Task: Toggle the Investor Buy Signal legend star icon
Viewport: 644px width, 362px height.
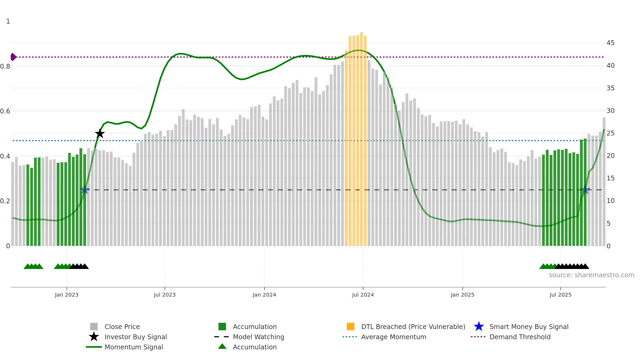Action: [x=94, y=337]
